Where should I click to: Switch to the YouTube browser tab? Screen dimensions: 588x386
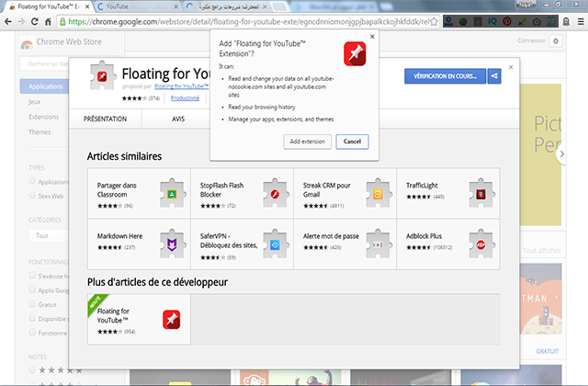coord(135,6)
